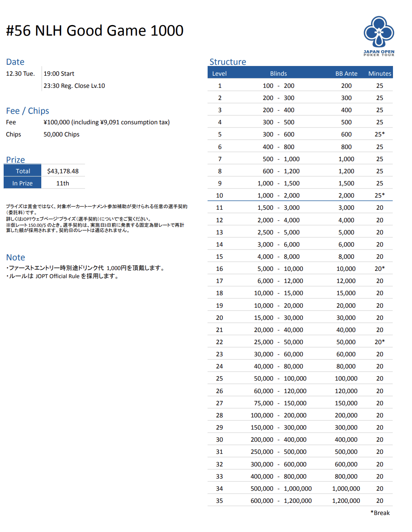The height and width of the screenshot is (532, 412).
Task: Click the "Note" section heading
Action: [15, 257]
